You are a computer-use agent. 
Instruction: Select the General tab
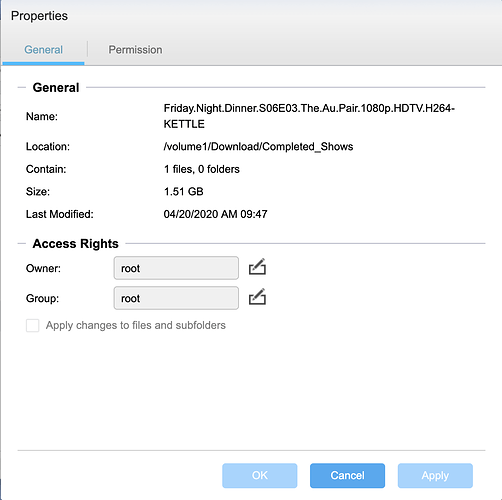43,50
